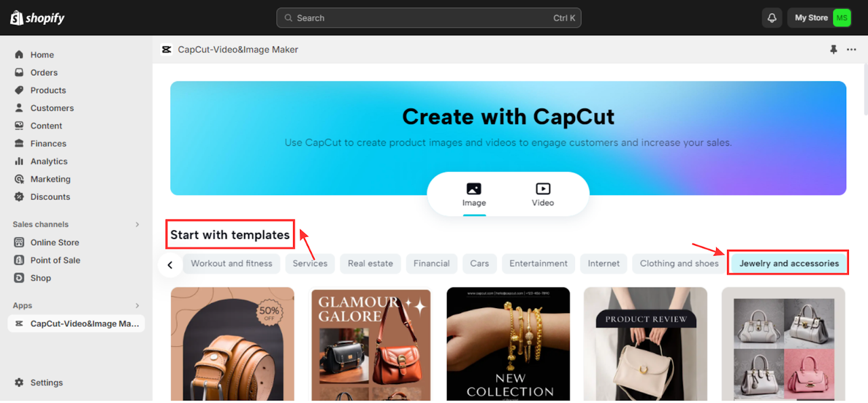The width and height of the screenshot is (868, 403).
Task: Choose the Clothing and shoes category
Action: point(679,263)
